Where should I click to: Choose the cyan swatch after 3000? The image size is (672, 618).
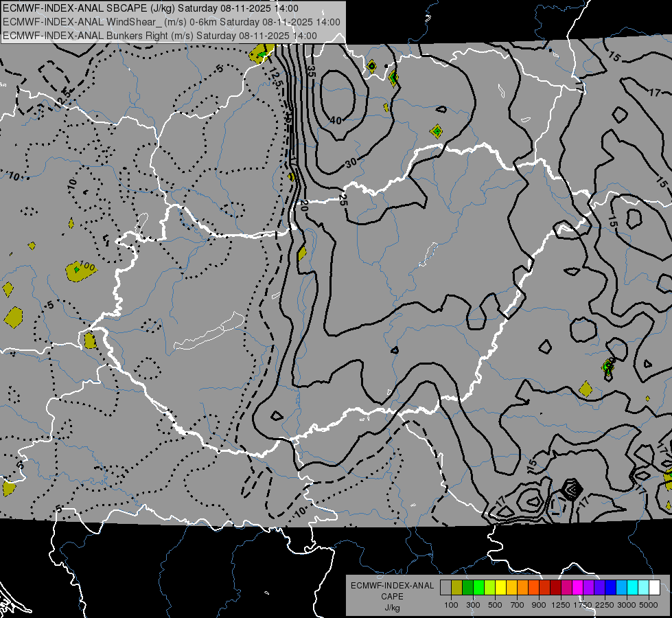tap(633, 587)
